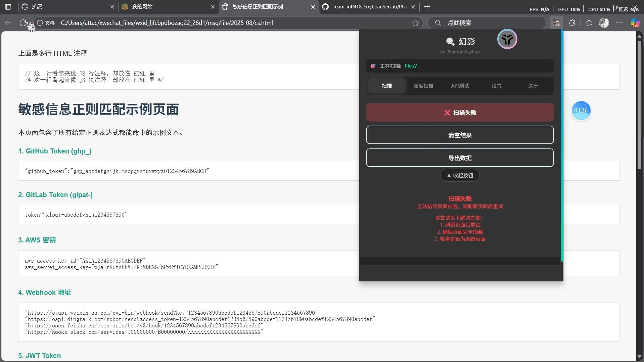This screenshot has height=362, width=644.
Task: Close the Team-intN18-SoybeanSeclab GitHub tab
Action: tap(413, 7)
